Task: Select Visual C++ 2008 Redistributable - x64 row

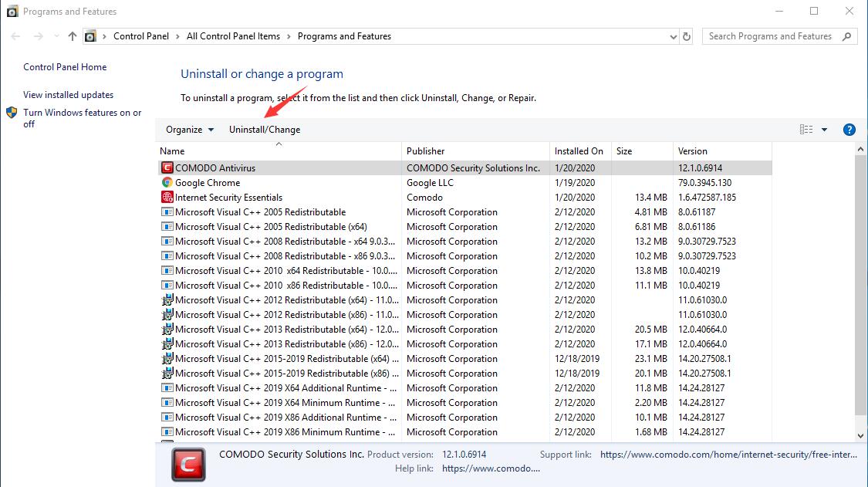Action: (465, 242)
